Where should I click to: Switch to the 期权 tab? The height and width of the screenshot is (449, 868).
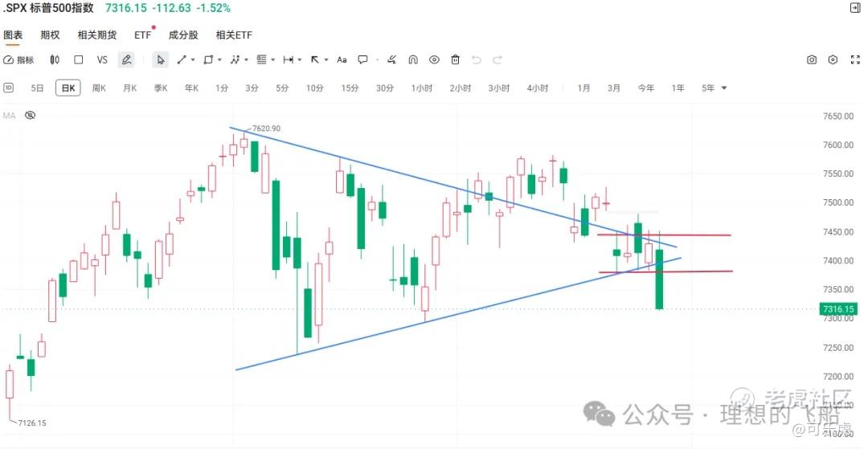click(x=50, y=35)
